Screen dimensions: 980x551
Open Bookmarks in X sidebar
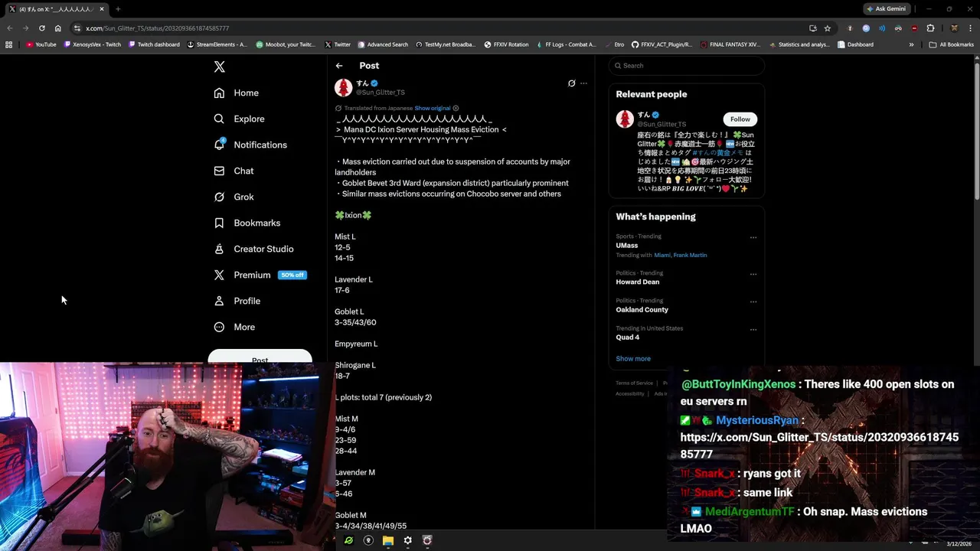[x=247, y=223]
